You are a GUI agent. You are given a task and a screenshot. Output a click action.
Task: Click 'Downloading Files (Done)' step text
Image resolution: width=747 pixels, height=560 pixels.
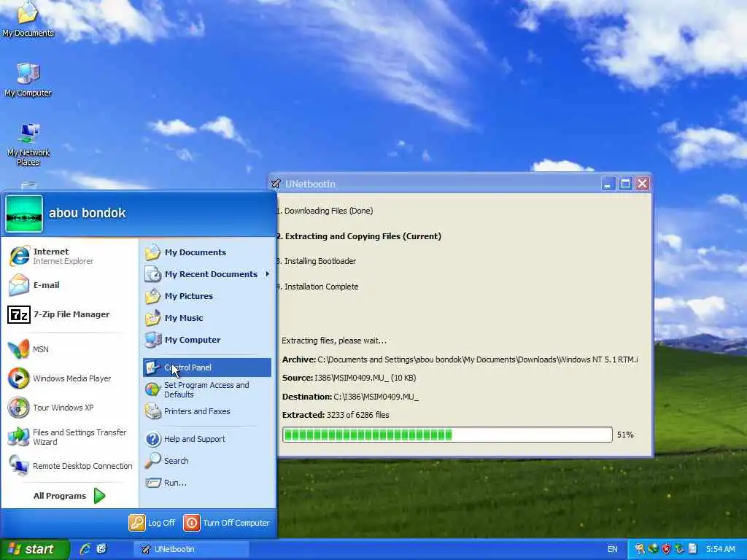point(328,211)
